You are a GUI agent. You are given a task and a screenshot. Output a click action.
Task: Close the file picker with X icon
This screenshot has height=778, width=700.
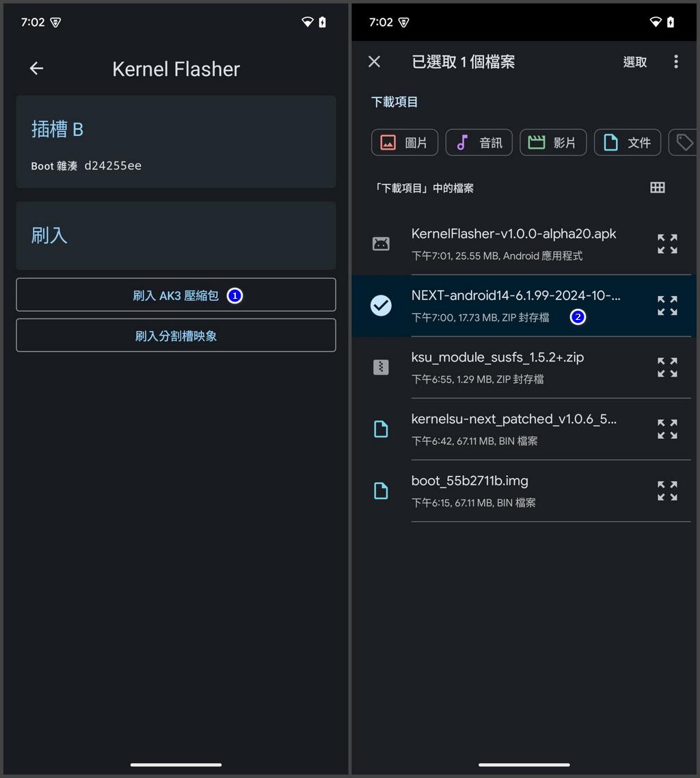click(x=374, y=62)
